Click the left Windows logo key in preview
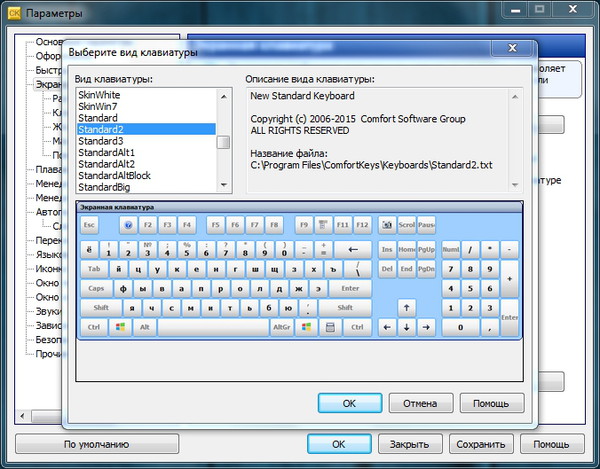Screen dimensions: 600x469 [x=120, y=327]
